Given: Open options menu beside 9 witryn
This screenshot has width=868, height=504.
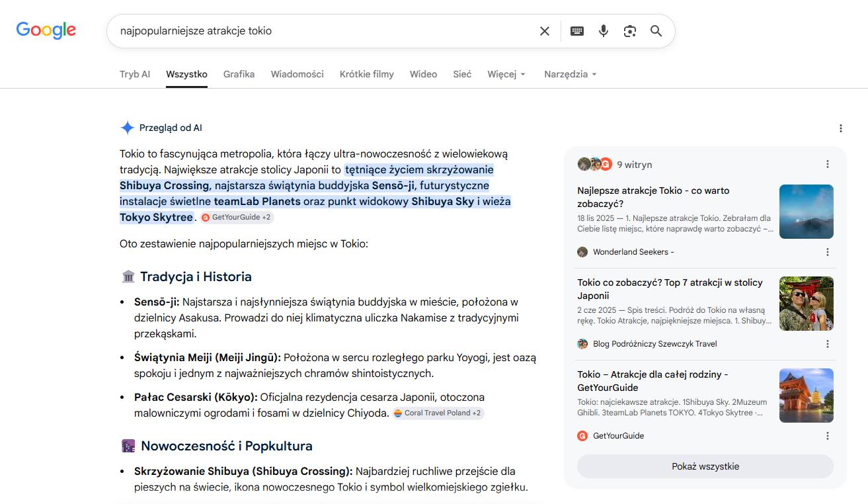Looking at the screenshot, I should pos(828,164).
